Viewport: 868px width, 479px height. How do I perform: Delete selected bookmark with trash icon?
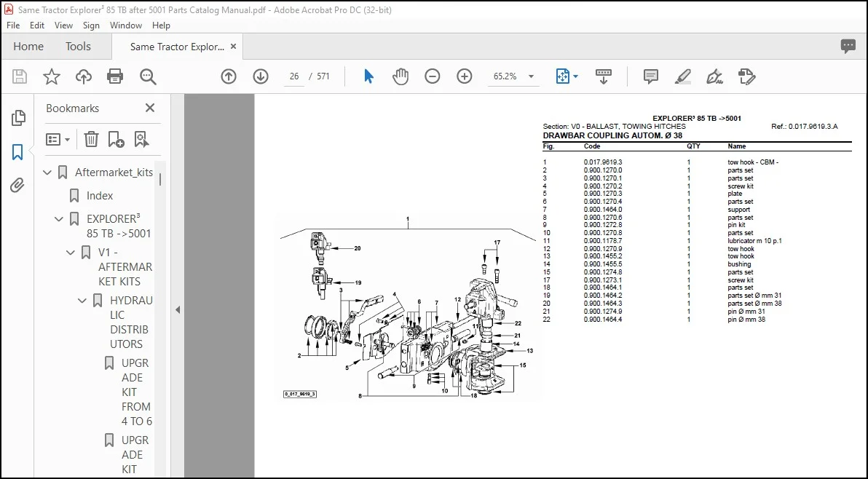pos(91,139)
